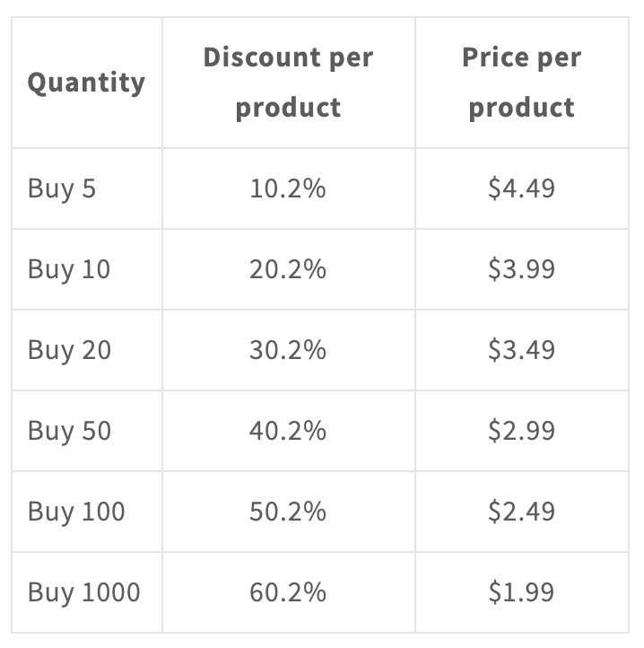
Task: Click the 10.2% discount cell
Action: point(288,188)
